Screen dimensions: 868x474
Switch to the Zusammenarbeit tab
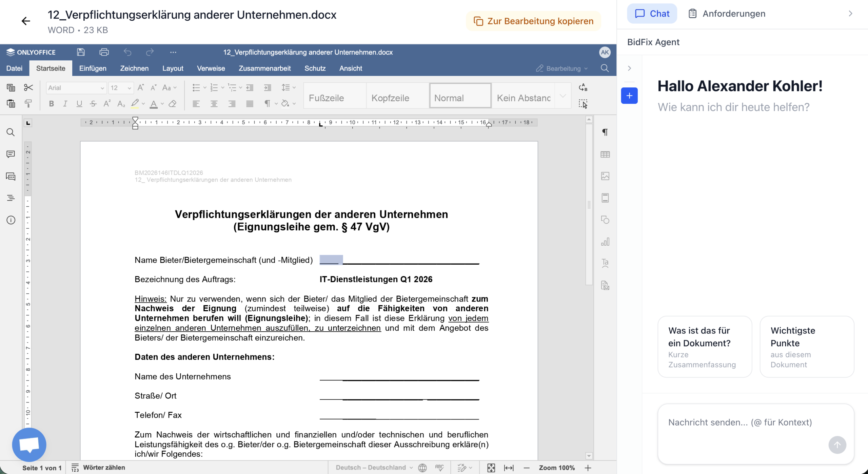(x=264, y=68)
